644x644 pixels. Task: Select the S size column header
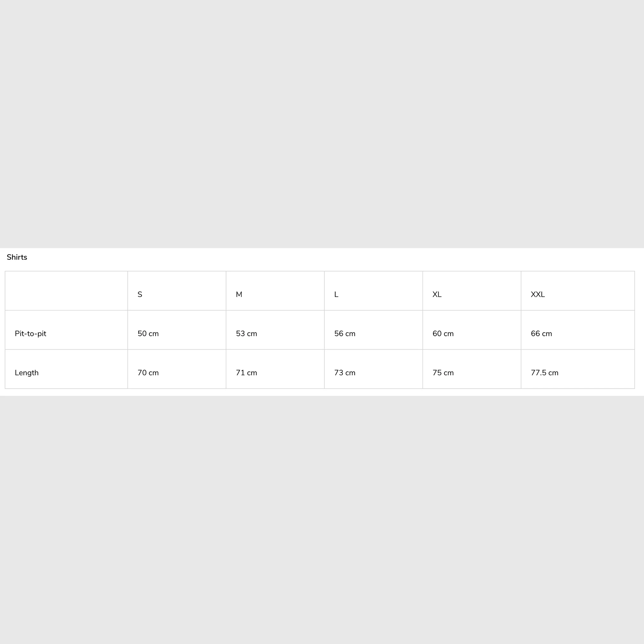[177, 291]
